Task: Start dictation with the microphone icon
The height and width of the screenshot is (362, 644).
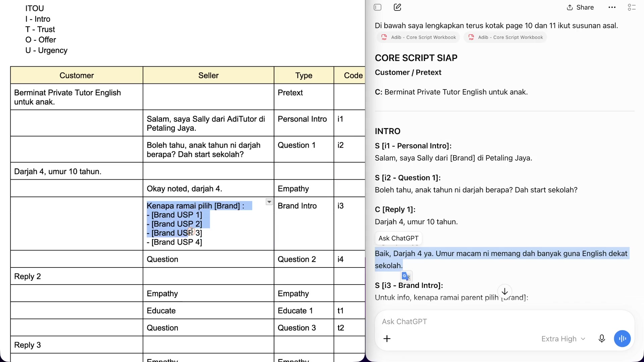Action: coord(602,339)
